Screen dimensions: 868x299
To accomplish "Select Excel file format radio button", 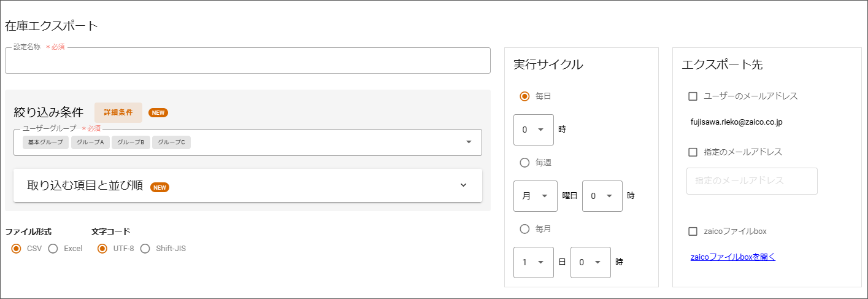I will click(53, 249).
